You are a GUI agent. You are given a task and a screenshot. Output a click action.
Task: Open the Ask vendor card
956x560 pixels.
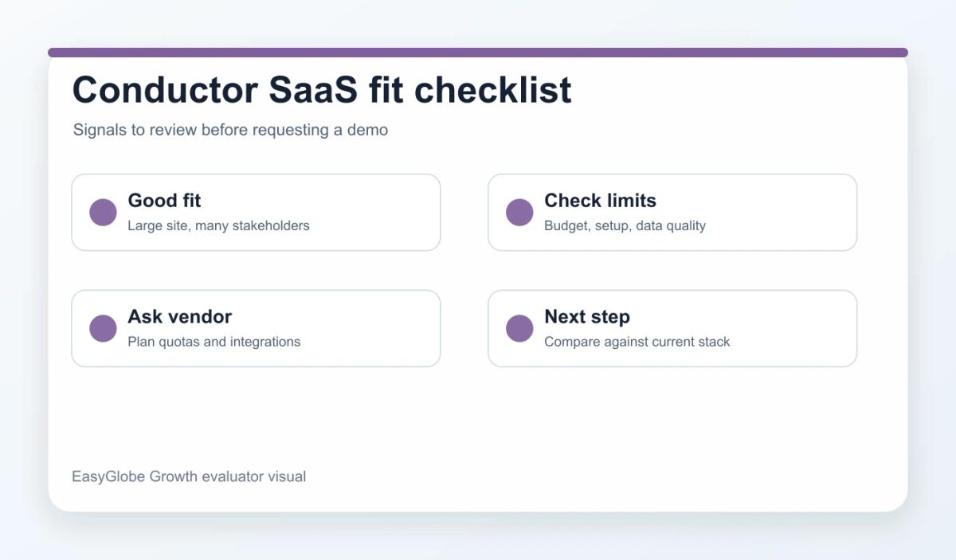(x=256, y=328)
